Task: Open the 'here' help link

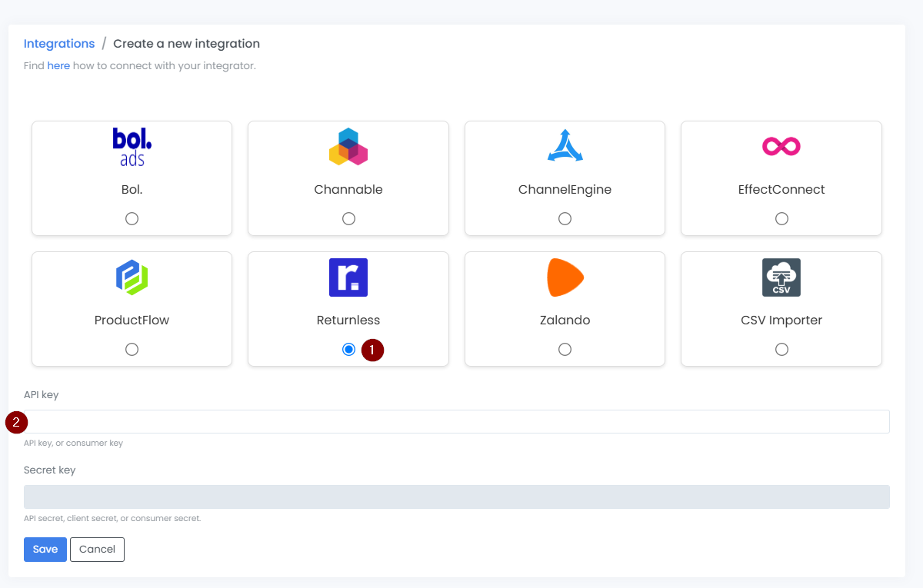Action: pos(58,66)
